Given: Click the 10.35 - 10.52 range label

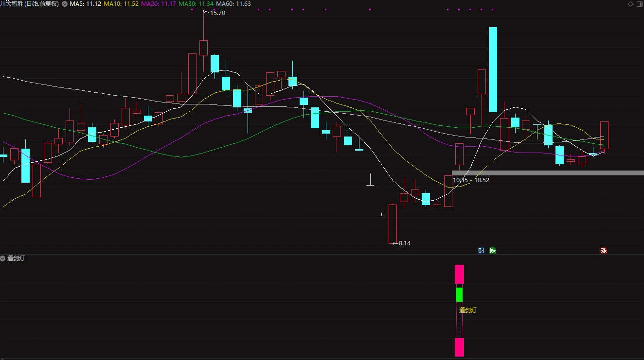Looking at the screenshot, I should coord(471,180).
